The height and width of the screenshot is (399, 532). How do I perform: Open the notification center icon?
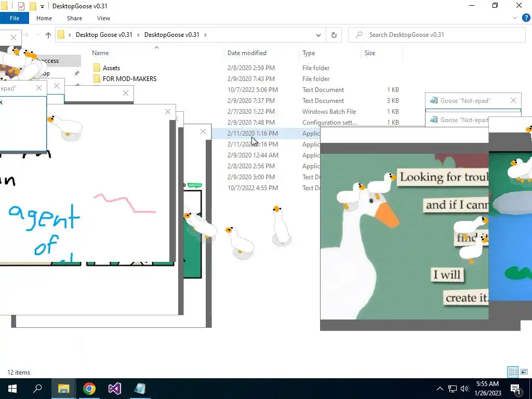pyautogui.click(x=516, y=389)
